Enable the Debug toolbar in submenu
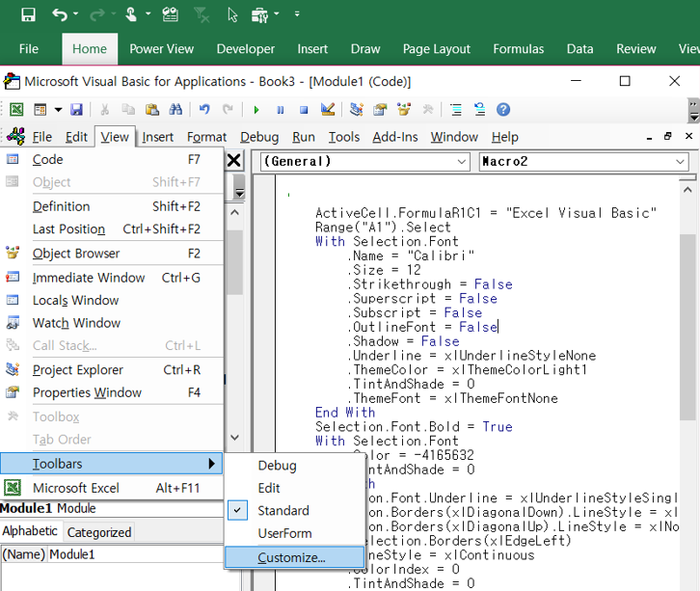The height and width of the screenshot is (591, 700). (x=277, y=466)
